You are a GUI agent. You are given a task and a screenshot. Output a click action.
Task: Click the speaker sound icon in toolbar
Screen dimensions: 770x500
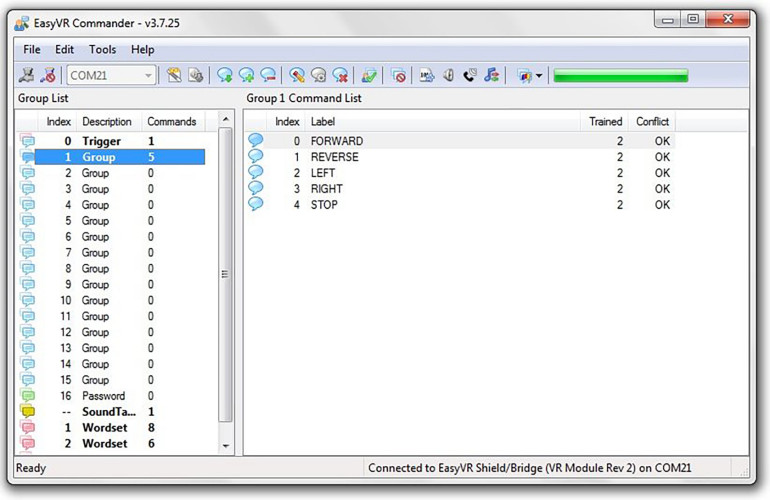tap(448, 75)
